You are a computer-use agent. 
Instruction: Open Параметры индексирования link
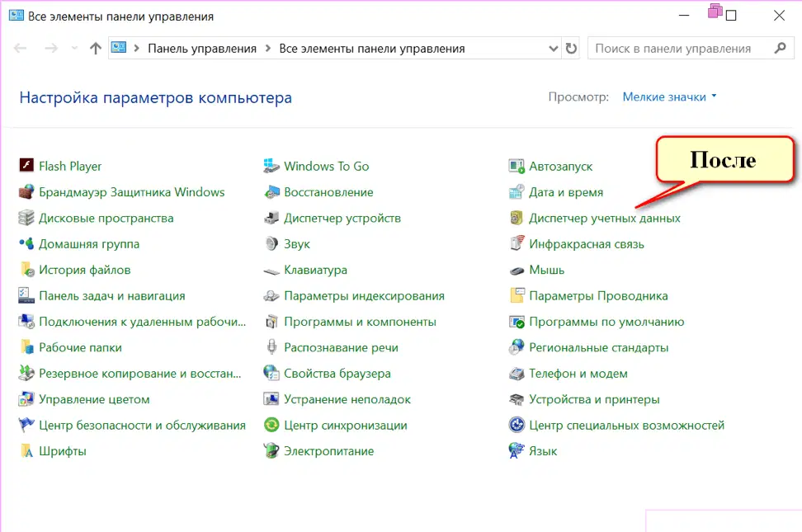pos(364,295)
